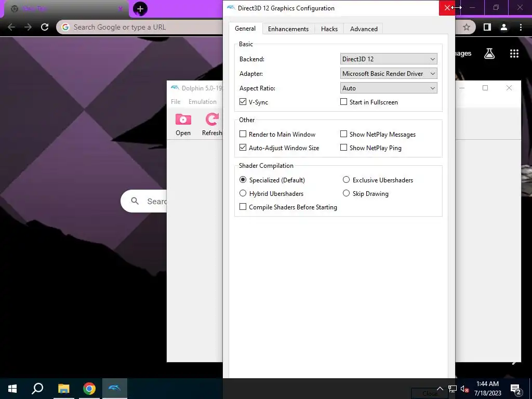Enable Render to Main Window
The width and height of the screenshot is (532, 399).
tap(243, 134)
